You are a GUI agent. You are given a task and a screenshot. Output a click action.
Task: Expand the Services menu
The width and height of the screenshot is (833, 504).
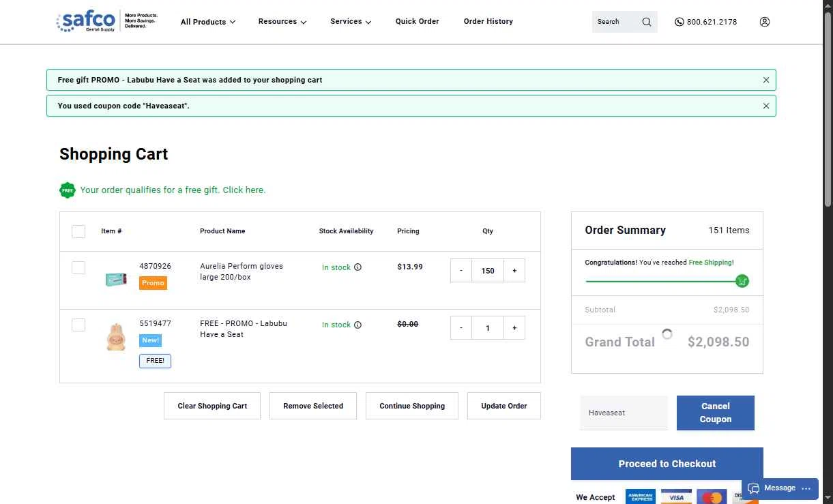point(351,22)
